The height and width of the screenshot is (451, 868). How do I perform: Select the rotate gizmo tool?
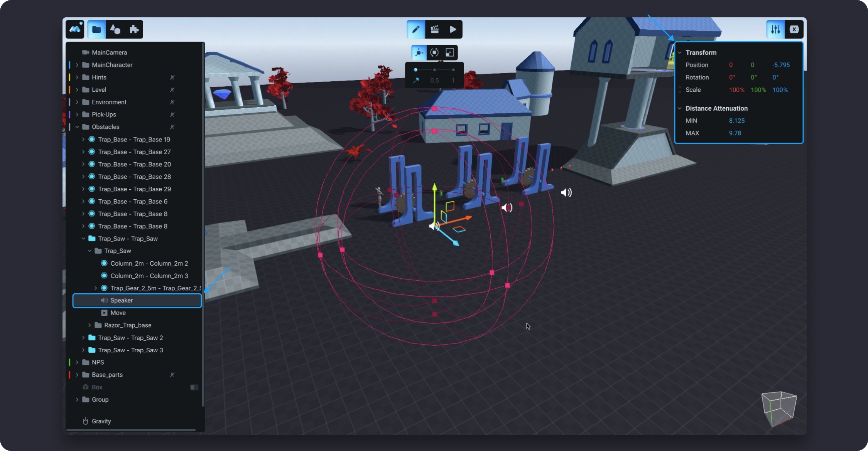434,52
